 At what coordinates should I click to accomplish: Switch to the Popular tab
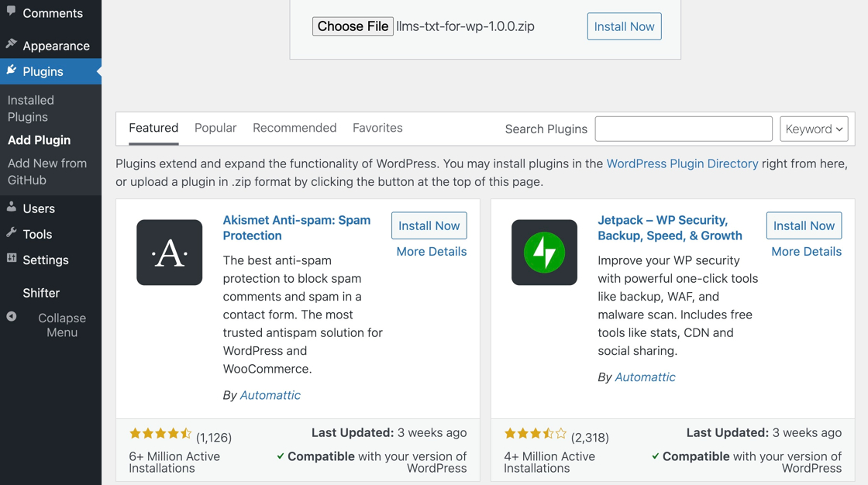pos(215,128)
